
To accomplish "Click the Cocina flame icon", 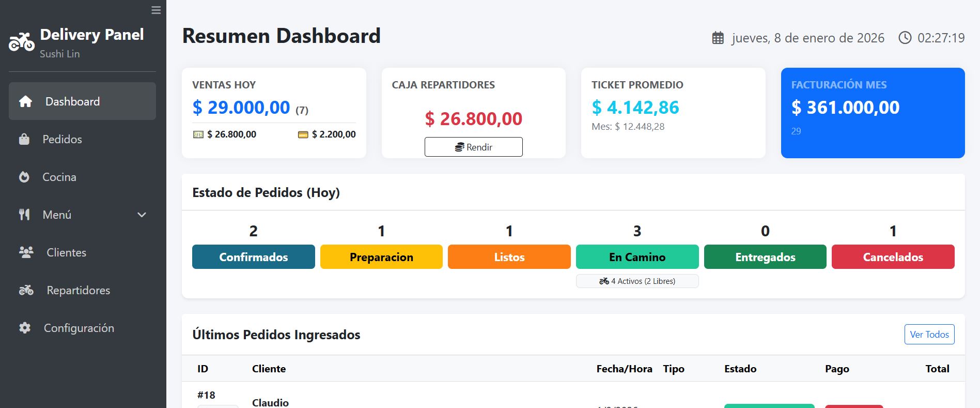I will click(24, 177).
